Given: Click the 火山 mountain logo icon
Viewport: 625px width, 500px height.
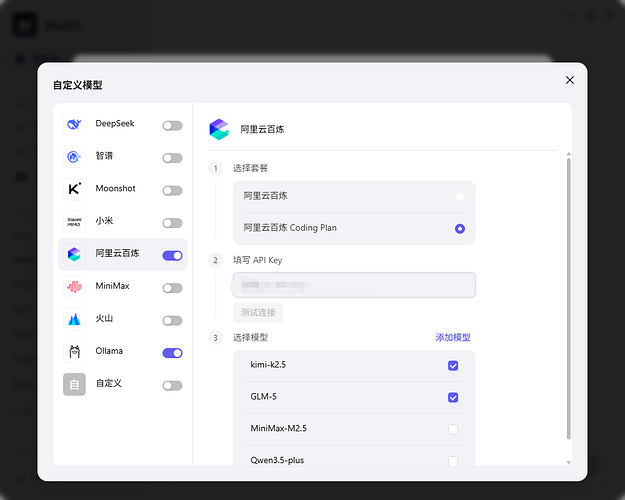Looking at the screenshot, I should (x=74, y=319).
